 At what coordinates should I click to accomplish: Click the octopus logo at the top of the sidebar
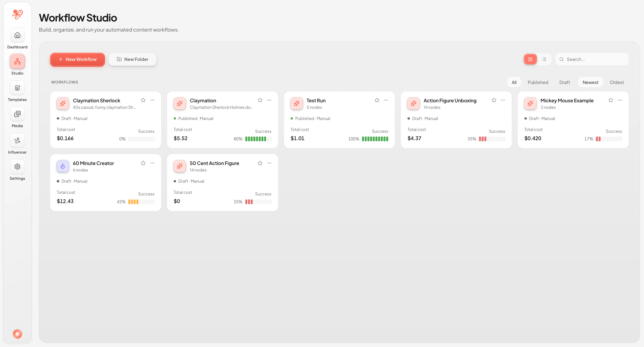click(17, 14)
